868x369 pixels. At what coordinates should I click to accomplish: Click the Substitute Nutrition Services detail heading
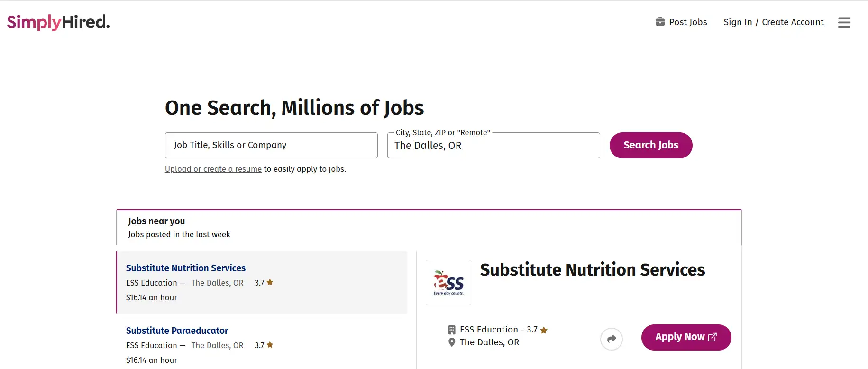(593, 270)
